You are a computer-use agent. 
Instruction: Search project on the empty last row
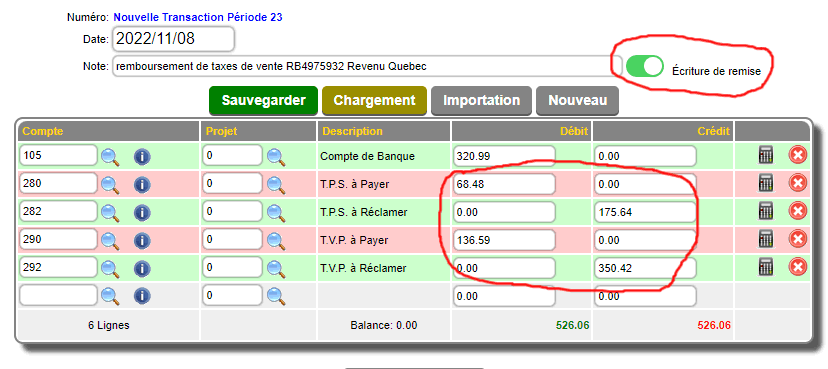pos(276,296)
